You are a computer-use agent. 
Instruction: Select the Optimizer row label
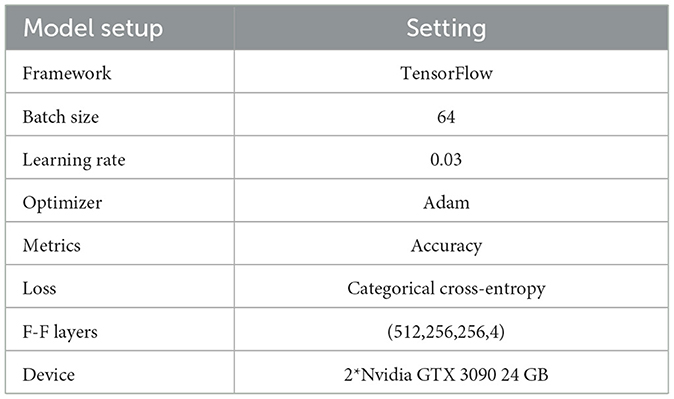pyautogui.click(x=62, y=203)
